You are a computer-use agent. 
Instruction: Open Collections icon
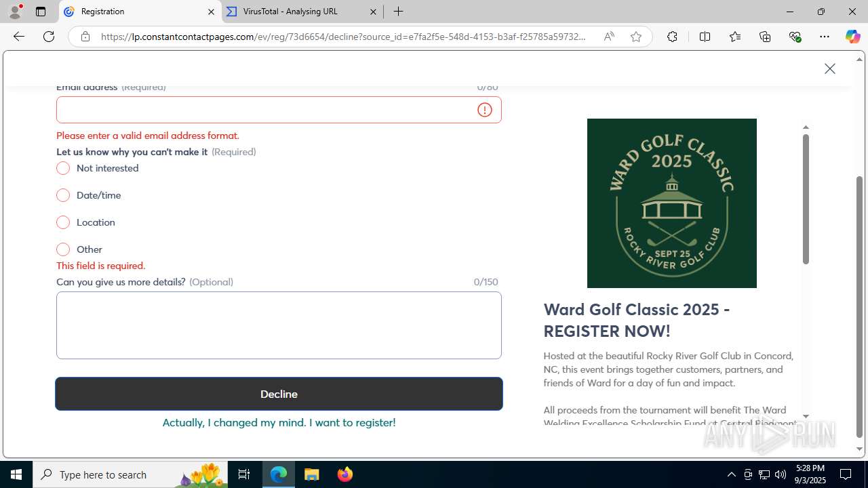tap(765, 37)
